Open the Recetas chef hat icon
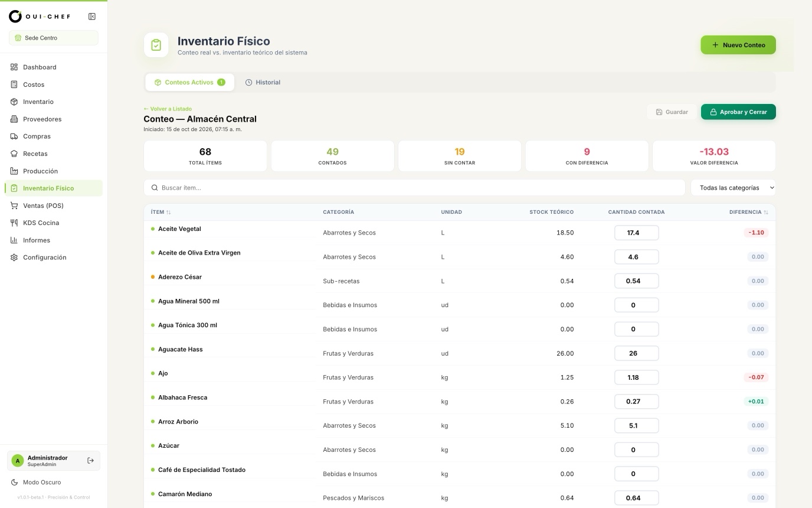The height and width of the screenshot is (508, 812). click(x=14, y=154)
